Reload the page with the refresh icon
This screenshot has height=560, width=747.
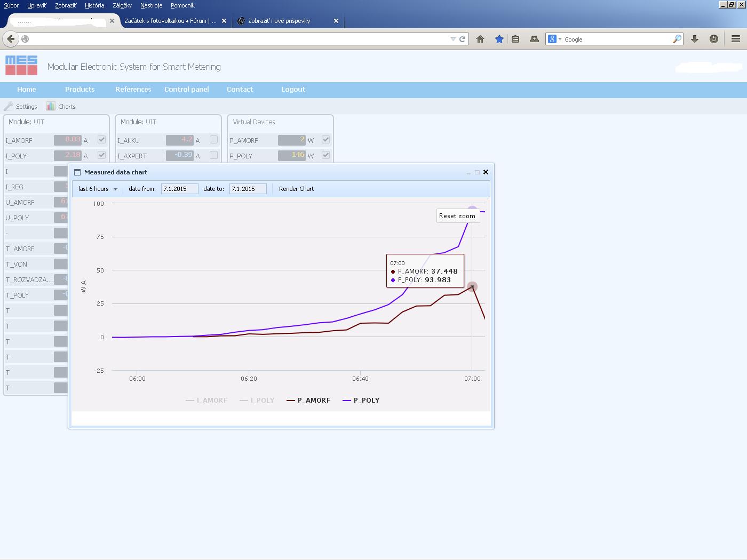pos(463,39)
